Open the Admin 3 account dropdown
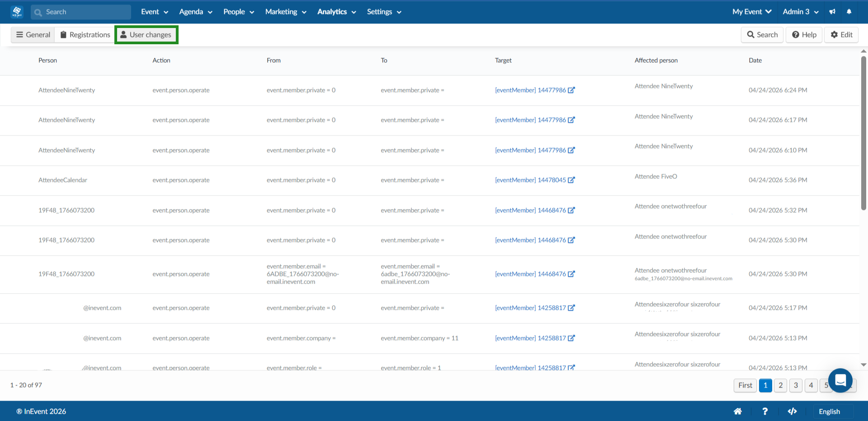This screenshot has width=868, height=421. tap(801, 12)
